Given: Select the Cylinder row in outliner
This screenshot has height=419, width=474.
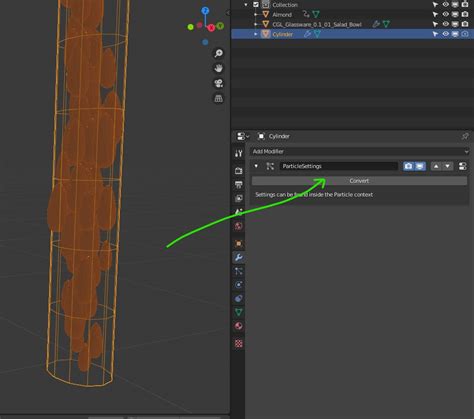Looking at the screenshot, I should tap(352, 34).
